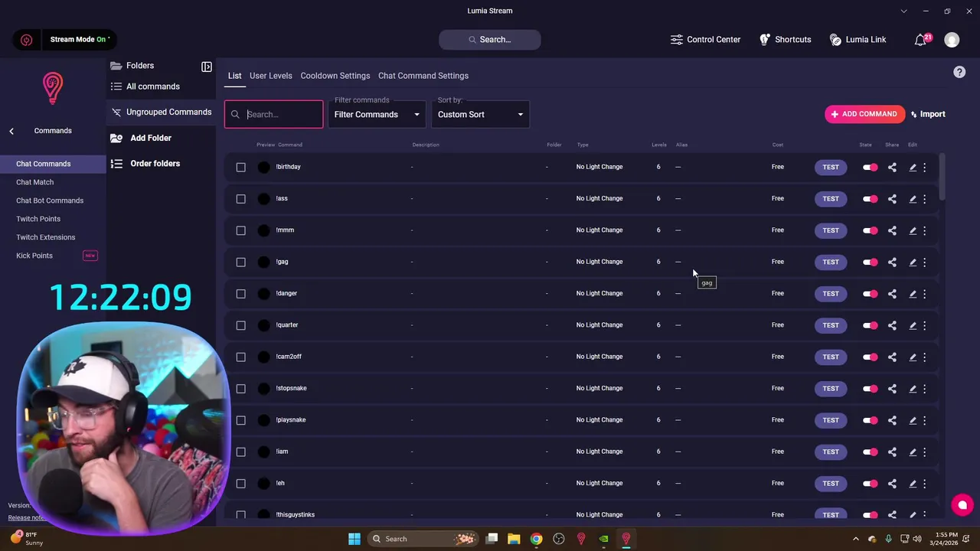
Task: Switch to the Cooldown Settings tab
Action: click(x=335, y=76)
